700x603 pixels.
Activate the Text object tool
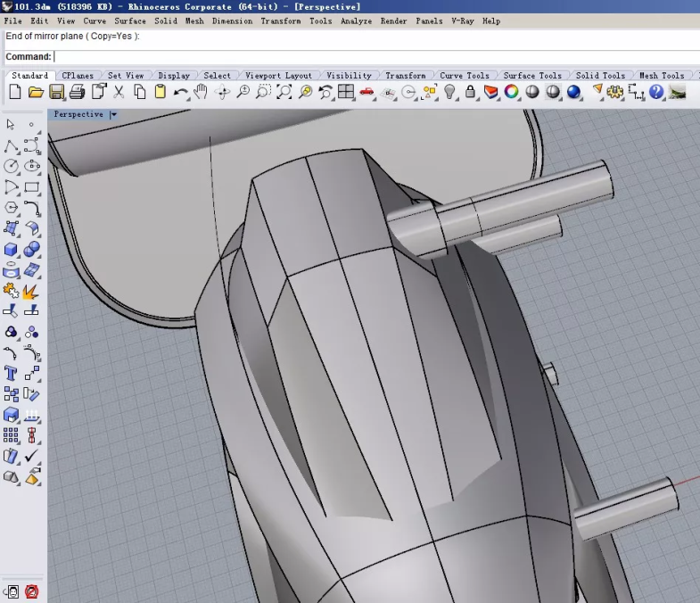tap(11, 373)
